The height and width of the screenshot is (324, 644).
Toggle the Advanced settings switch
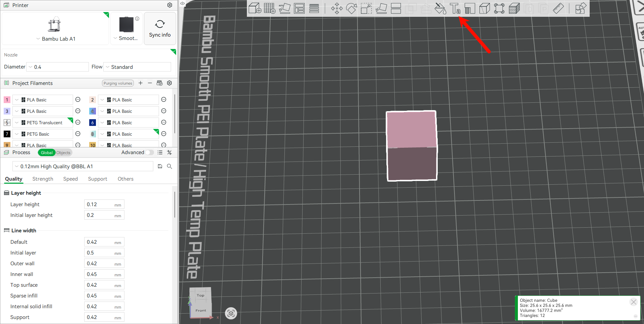[150, 152]
